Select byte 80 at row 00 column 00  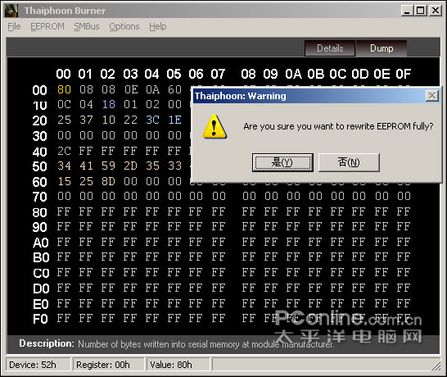pyautogui.click(x=64, y=89)
